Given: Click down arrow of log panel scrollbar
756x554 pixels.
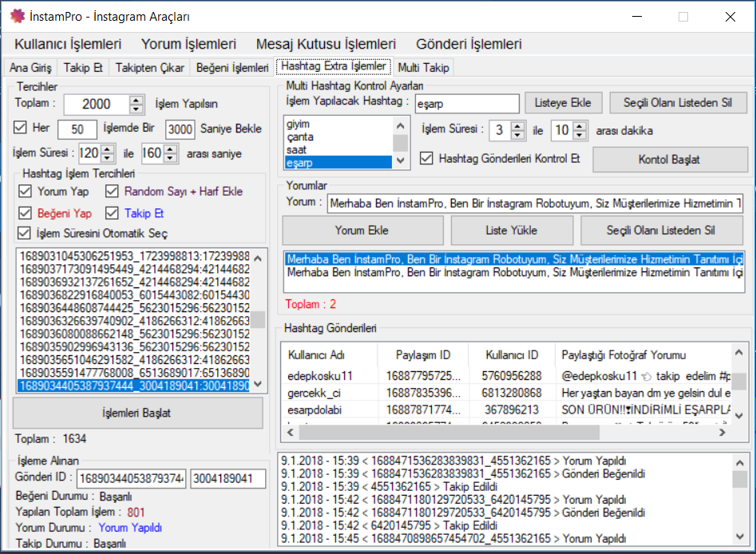Looking at the screenshot, I should click(740, 536).
